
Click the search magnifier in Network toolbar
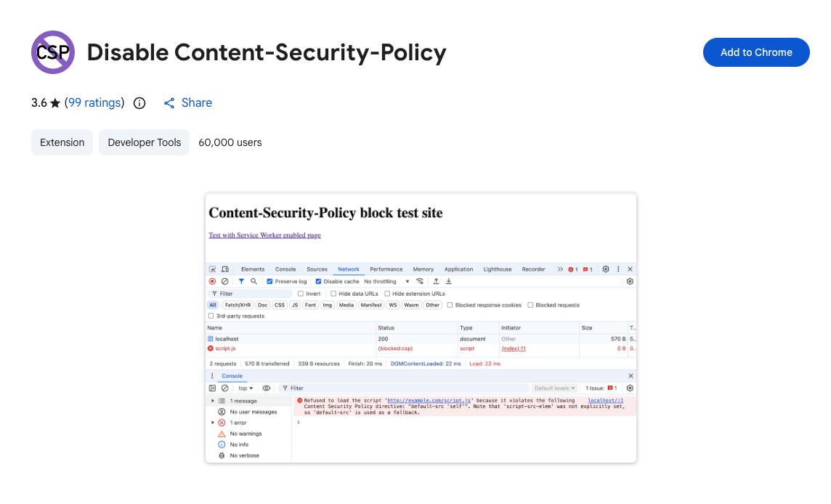coord(254,281)
